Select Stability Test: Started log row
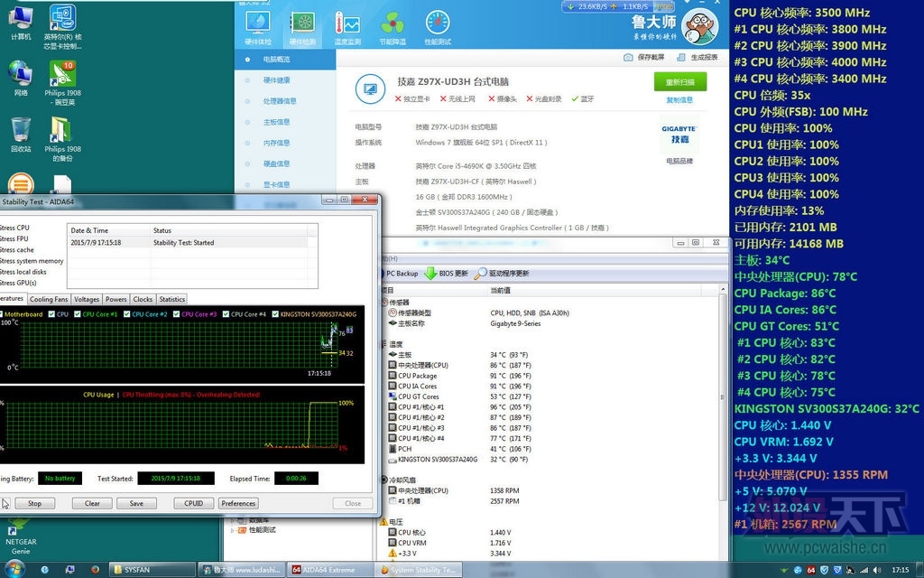 [188, 243]
